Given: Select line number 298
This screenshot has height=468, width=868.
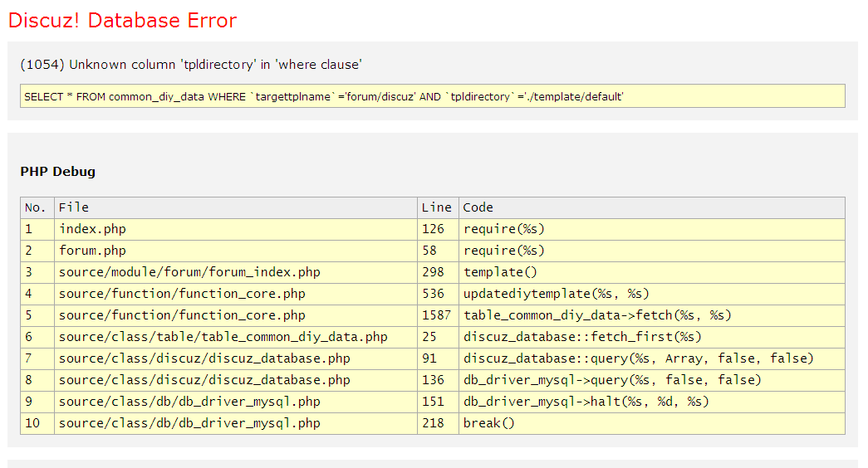Looking at the screenshot, I should click(x=438, y=272).
